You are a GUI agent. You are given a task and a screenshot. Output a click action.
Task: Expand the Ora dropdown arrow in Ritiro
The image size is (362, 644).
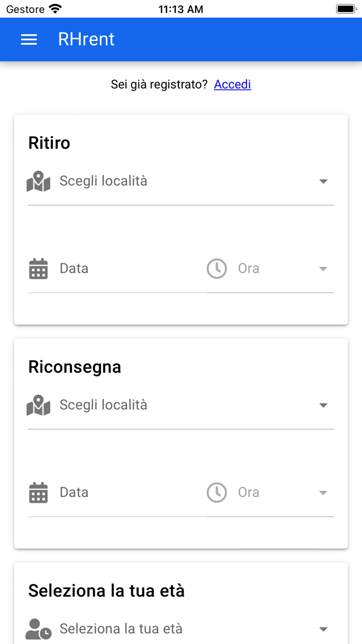[x=323, y=269]
